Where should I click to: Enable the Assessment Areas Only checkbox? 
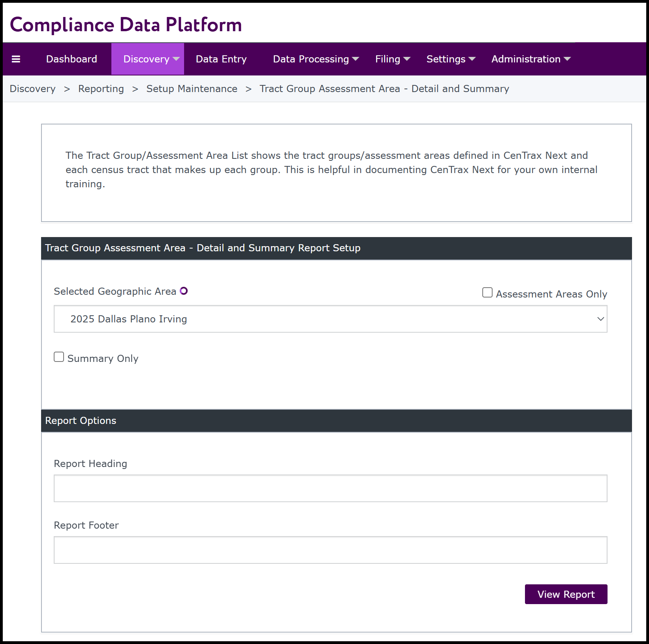pos(487,292)
